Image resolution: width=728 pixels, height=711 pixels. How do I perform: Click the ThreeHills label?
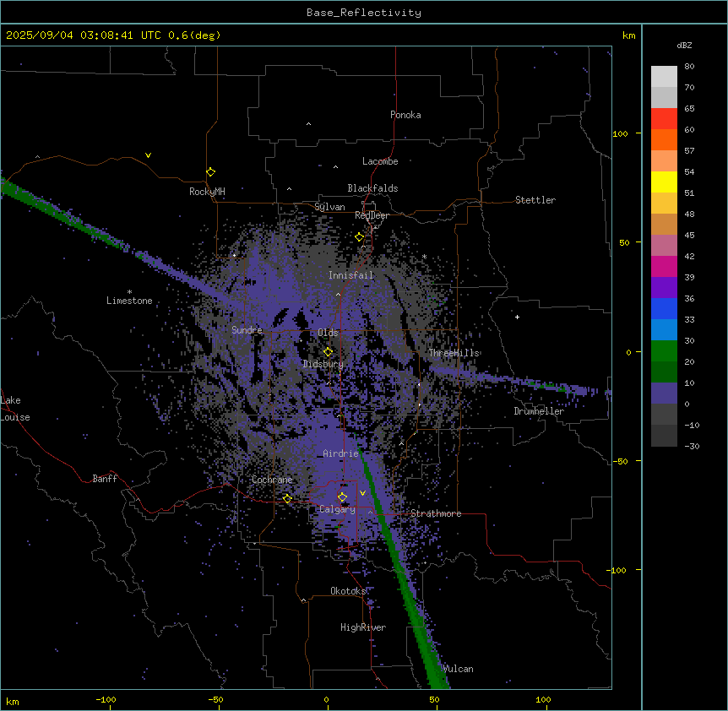454,353
